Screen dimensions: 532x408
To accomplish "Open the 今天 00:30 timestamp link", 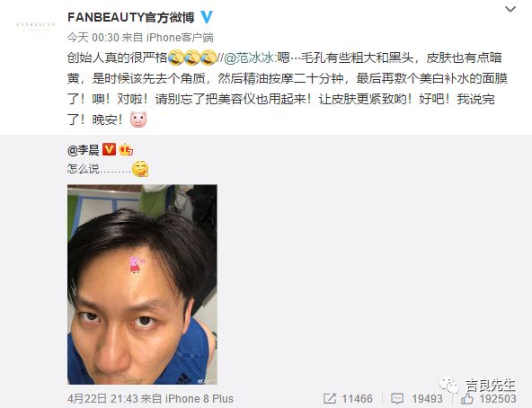I will click(93, 38).
